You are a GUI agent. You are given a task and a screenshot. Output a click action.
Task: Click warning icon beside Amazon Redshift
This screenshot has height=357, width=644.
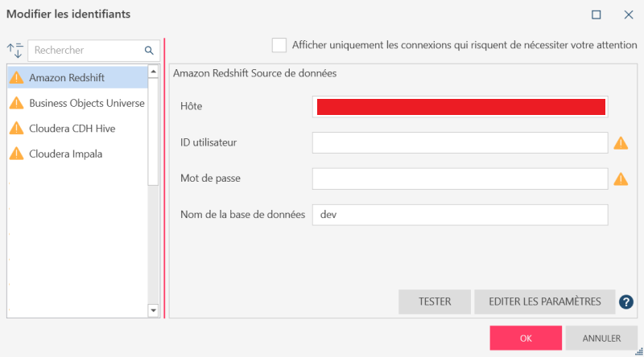tap(17, 78)
